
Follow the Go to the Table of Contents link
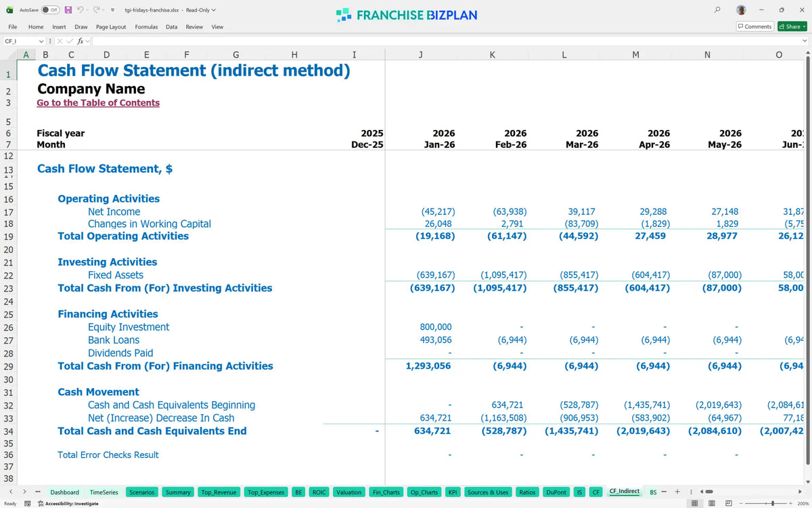[x=98, y=103]
